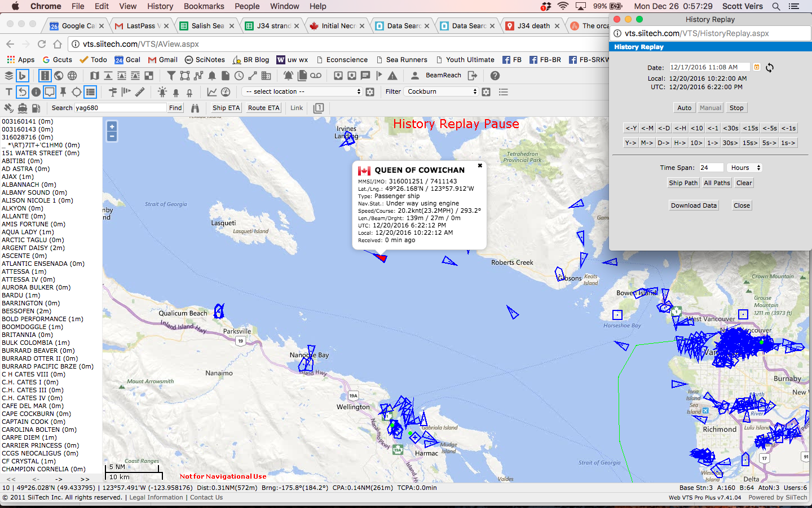Click the ruler measure tool icon
The height and width of the screenshot is (508, 812).
140,91
